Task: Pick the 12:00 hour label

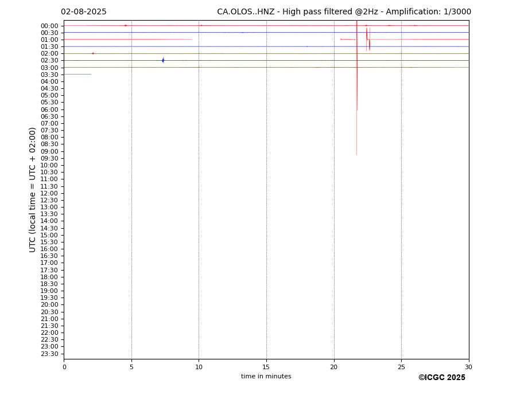Action: pyautogui.click(x=49, y=193)
